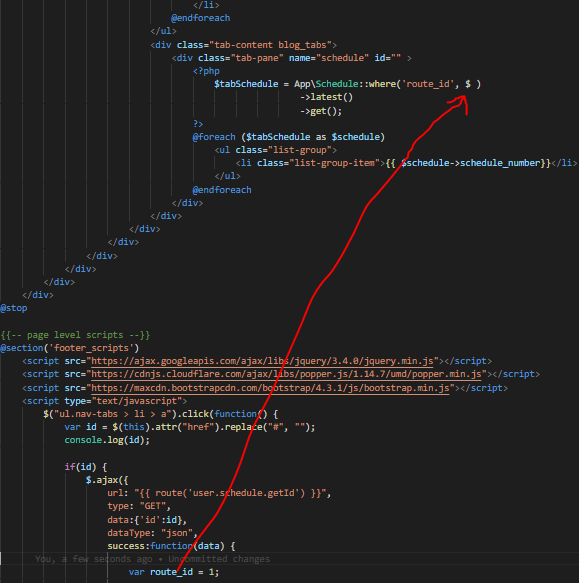Click the '@foreach' Blade directive
Viewport: 579px width, 583px height.
(214, 137)
